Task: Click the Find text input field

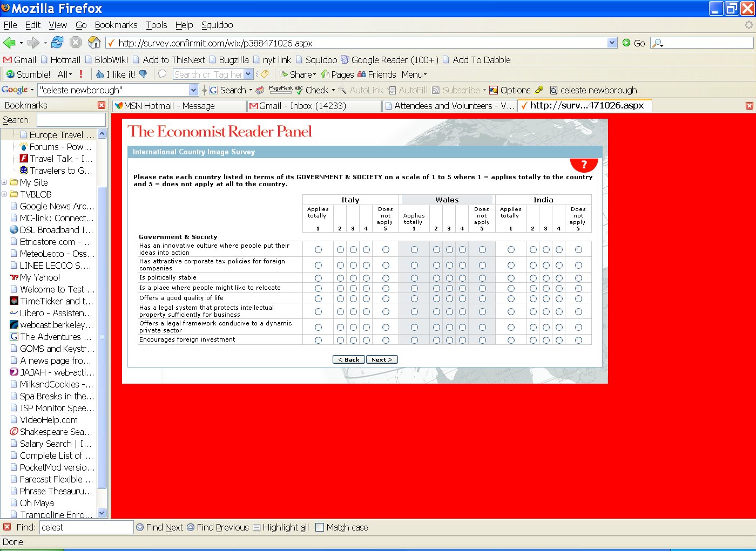Action: (x=86, y=527)
